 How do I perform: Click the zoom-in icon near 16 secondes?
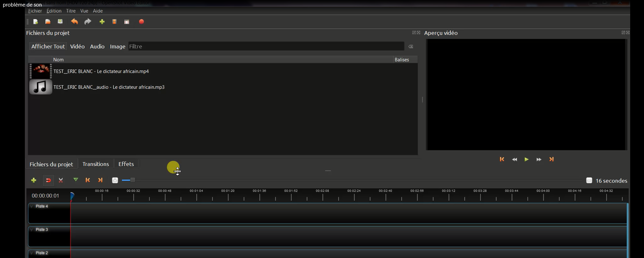pyautogui.click(x=589, y=180)
